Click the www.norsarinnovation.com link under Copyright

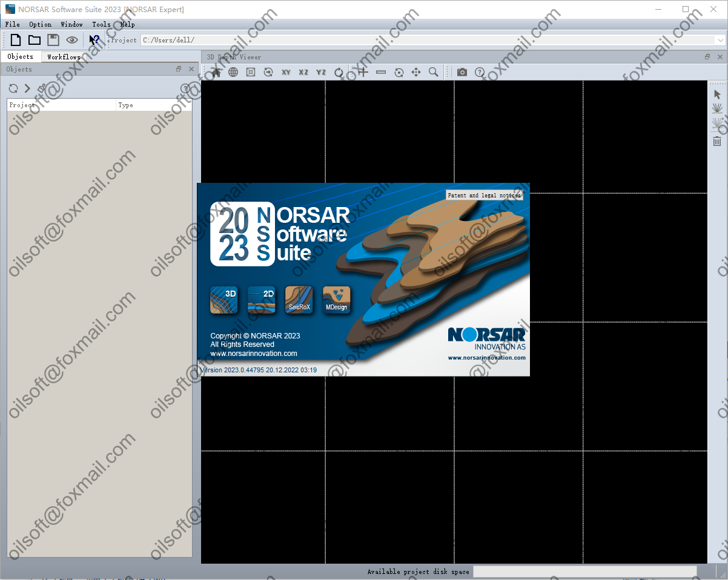coord(254,354)
